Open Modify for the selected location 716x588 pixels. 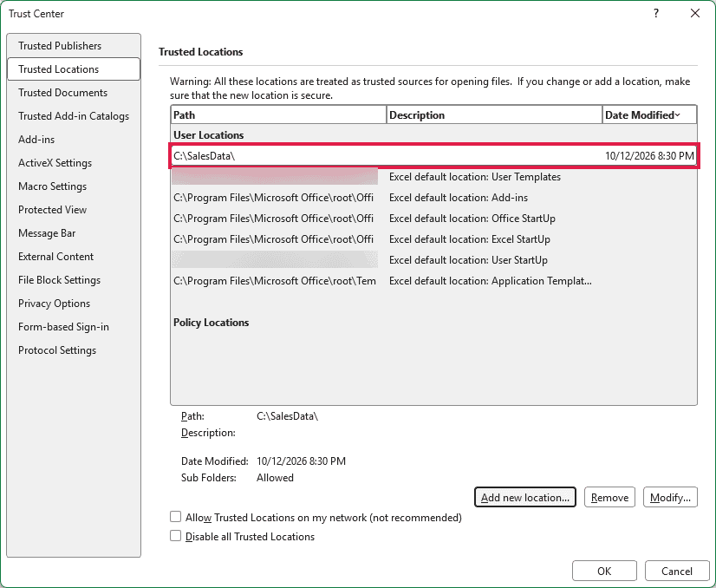click(670, 497)
